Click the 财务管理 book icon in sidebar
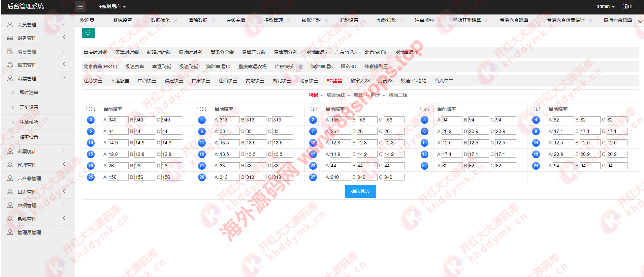This screenshot has height=277, width=644. [10, 38]
